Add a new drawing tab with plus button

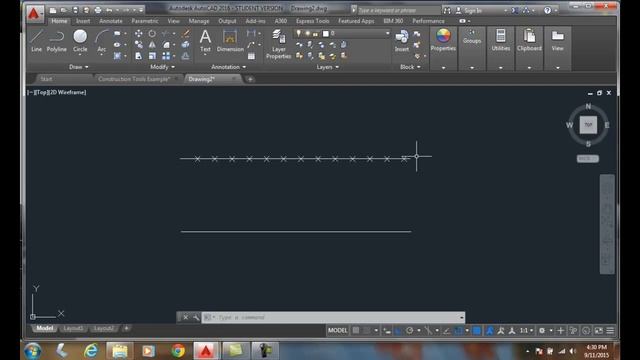point(250,79)
